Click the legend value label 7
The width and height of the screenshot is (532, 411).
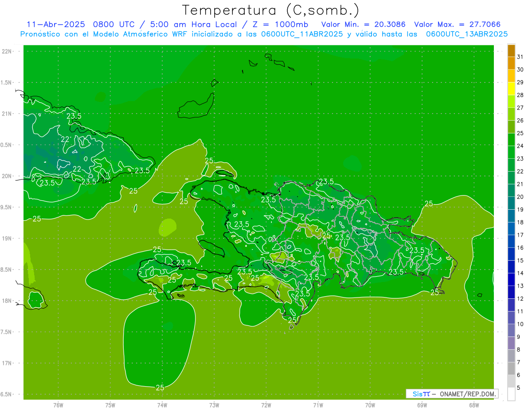point(519,362)
